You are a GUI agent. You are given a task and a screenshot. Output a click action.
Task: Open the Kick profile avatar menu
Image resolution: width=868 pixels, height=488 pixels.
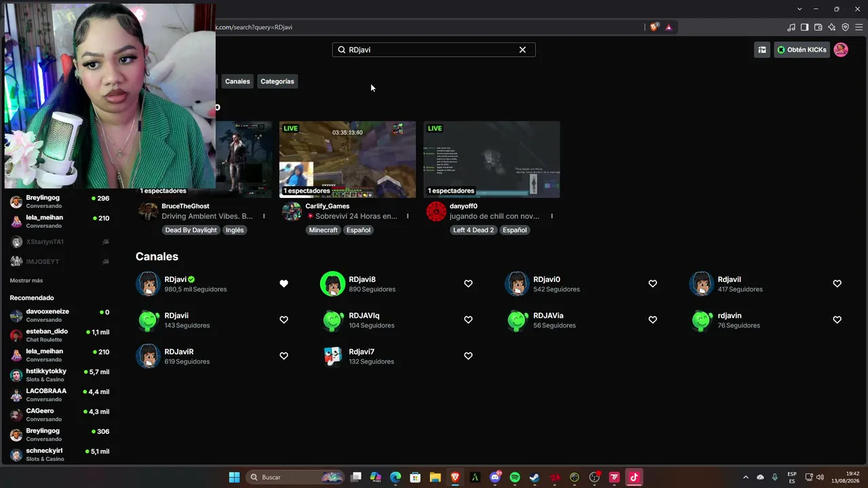click(x=841, y=49)
